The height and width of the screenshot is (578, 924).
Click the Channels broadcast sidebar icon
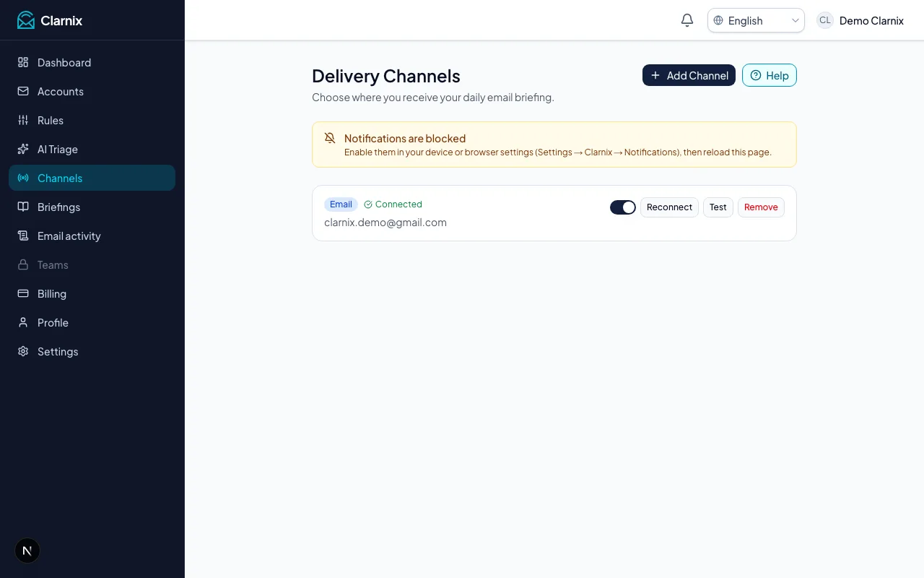pos(23,178)
